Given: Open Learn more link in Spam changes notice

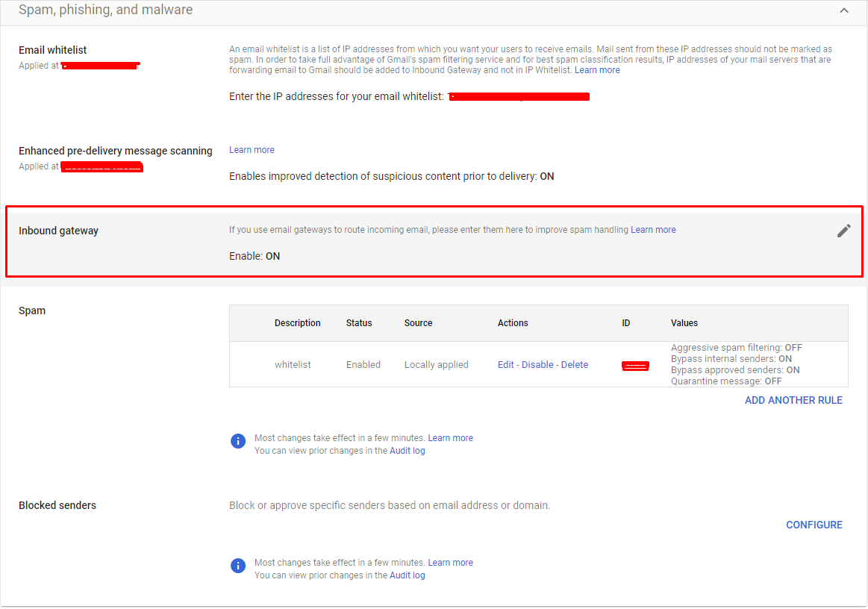Looking at the screenshot, I should (451, 438).
